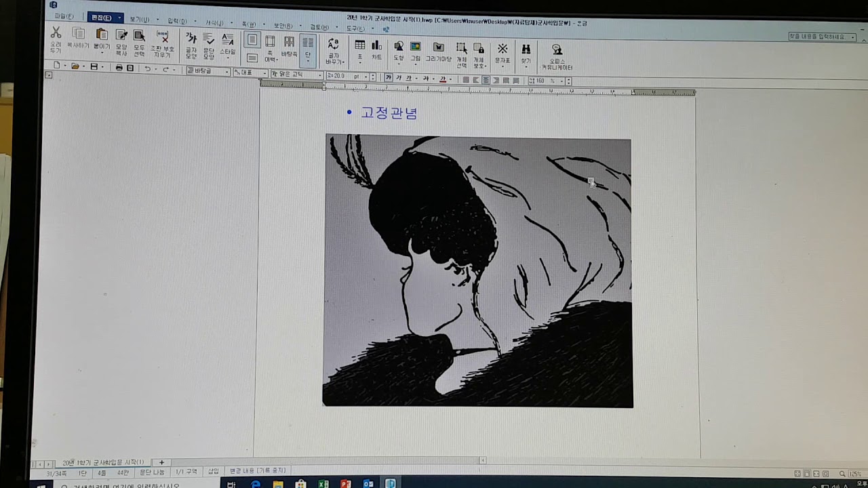Click the Undo arrow
Screen dimensions: 868x488
coord(147,68)
